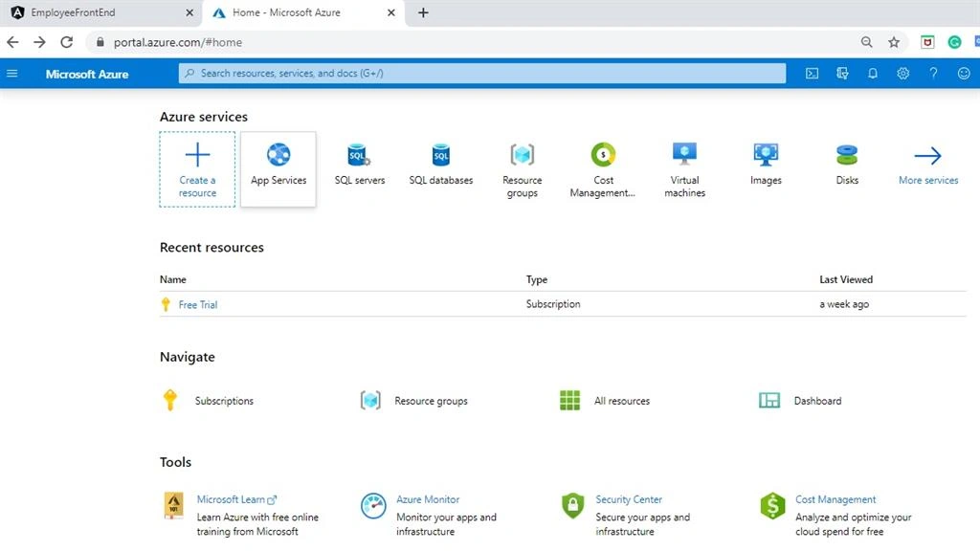The image size is (980, 551).
Task: Open portal settings gear
Action: point(903,74)
